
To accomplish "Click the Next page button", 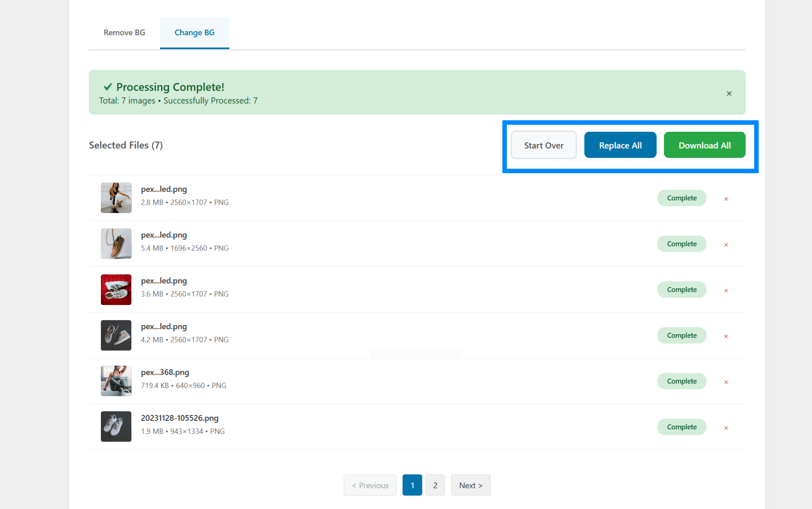I will 470,485.
